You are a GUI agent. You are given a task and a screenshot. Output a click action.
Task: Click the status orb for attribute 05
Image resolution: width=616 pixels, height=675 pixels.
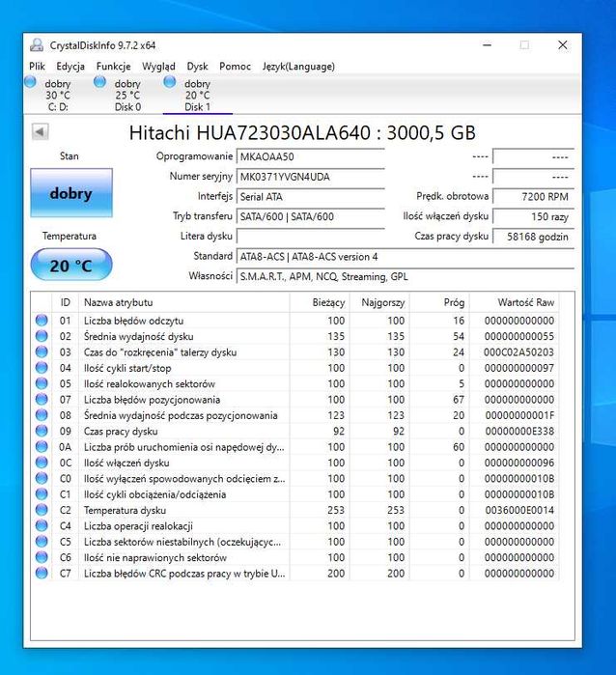tap(42, 383)
